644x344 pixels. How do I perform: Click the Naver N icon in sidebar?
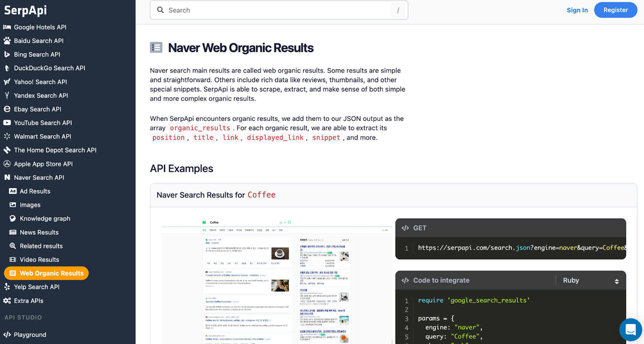click(7, 177)
